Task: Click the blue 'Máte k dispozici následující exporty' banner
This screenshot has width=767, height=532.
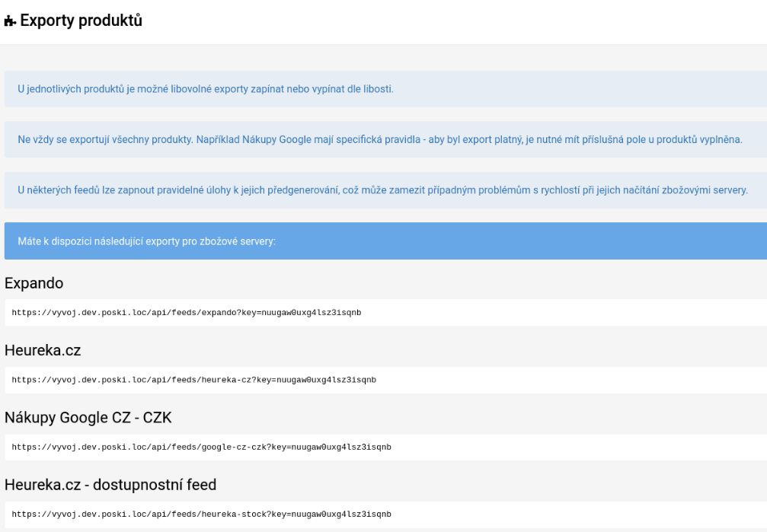Action: (386, 241)
